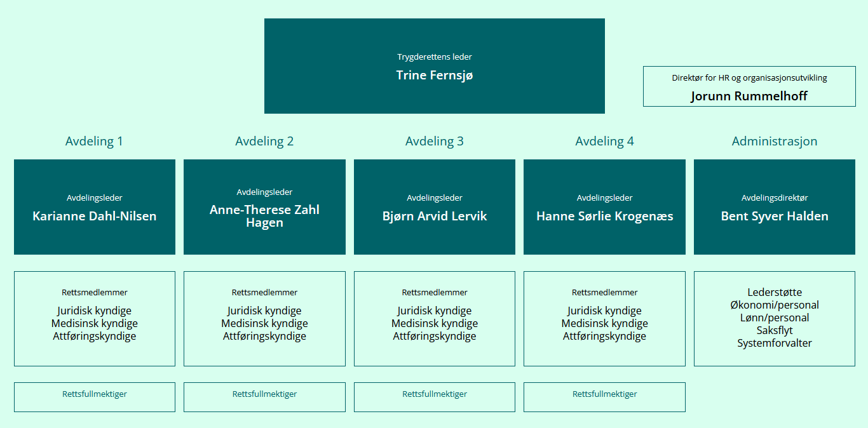Open the Administrasjon column heading
The height and width of the screenshot is (428, 868).
[x=775, y=141]
